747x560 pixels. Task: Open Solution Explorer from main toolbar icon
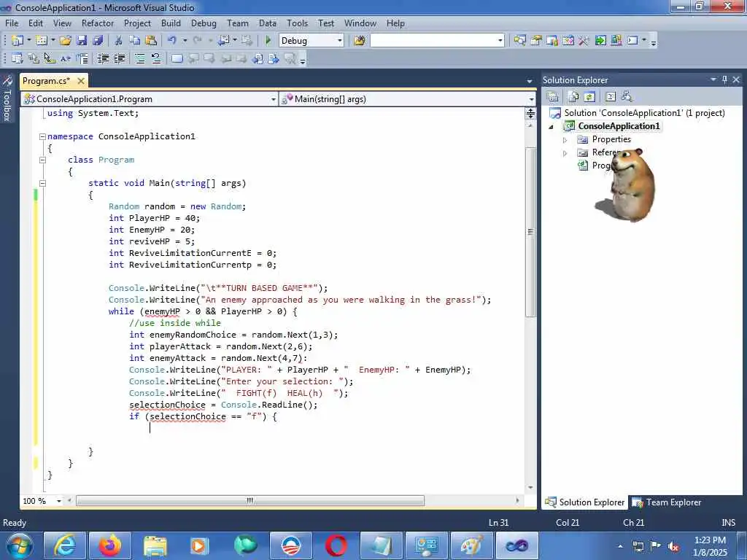tap(519, 41)
